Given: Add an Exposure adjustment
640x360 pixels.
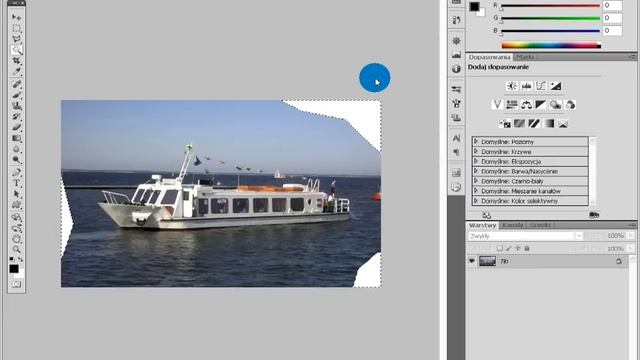Looking at the screenshot, I should click(x=556, y=86).
